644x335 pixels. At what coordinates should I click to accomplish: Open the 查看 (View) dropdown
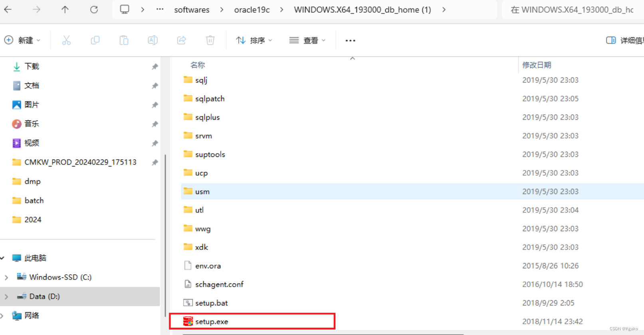(x=307, y=40)
